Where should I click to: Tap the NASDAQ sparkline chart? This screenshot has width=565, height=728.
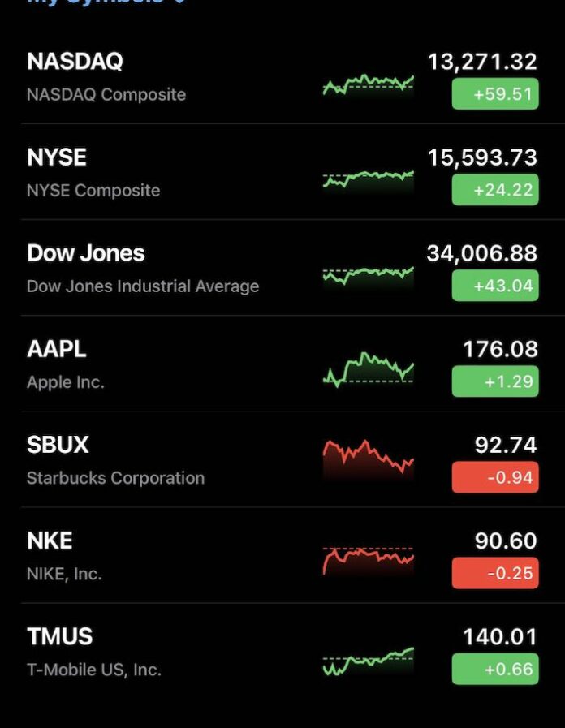368,84
